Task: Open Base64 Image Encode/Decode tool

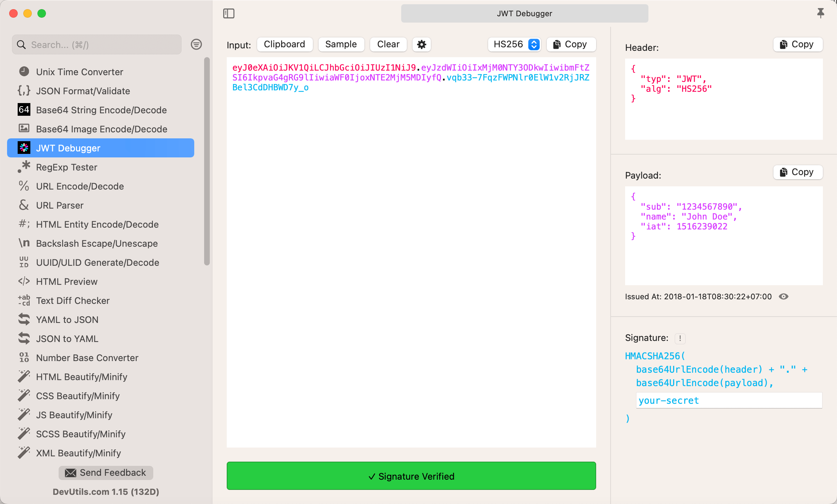Action: [101, 129]
